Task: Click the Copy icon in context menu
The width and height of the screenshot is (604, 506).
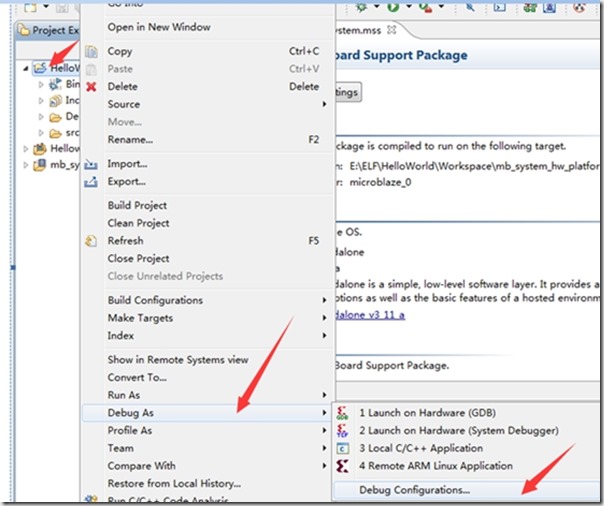Action: click(x=91, y=51)
